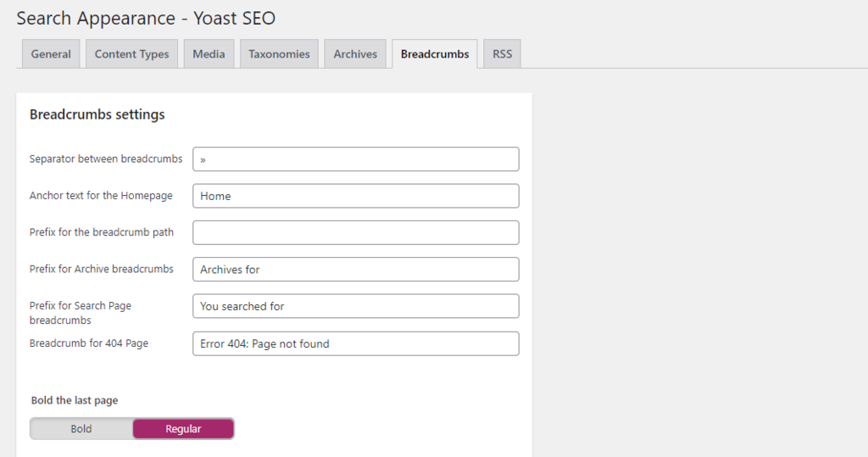Switch to the General tab
The image size is (868, 457).
(x=51, y=54)
